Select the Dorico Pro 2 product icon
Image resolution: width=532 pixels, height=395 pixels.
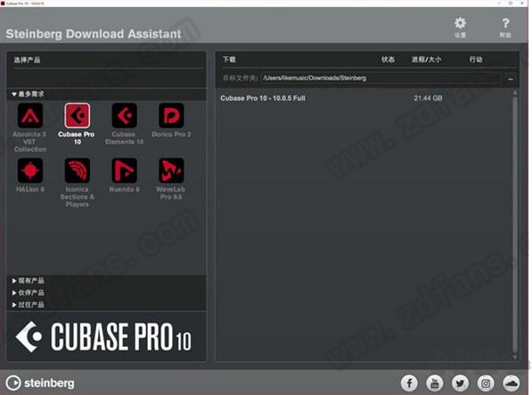(x=171, y=116)
